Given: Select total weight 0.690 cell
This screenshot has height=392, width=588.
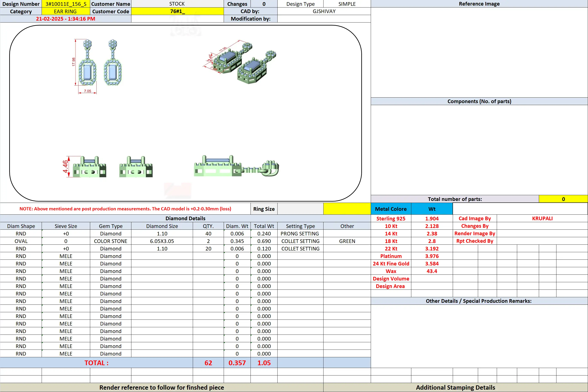Looking at the screenshot, I should pos(264,241).
